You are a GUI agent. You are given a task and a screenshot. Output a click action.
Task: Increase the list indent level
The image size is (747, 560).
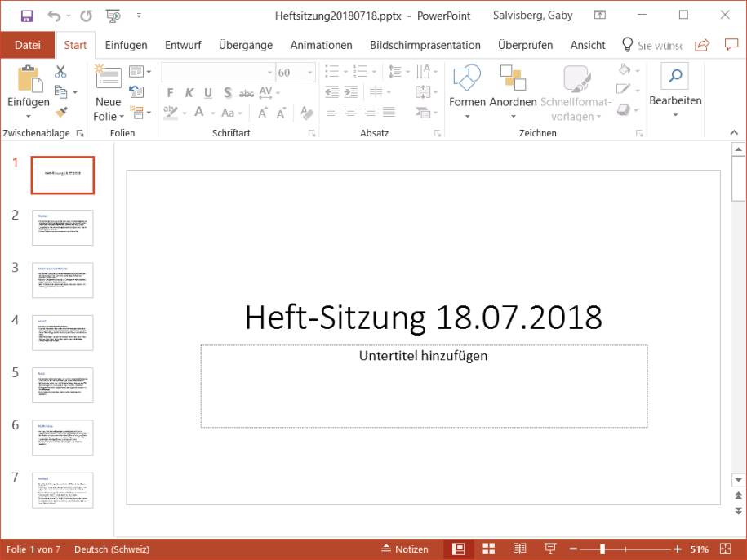350,91
